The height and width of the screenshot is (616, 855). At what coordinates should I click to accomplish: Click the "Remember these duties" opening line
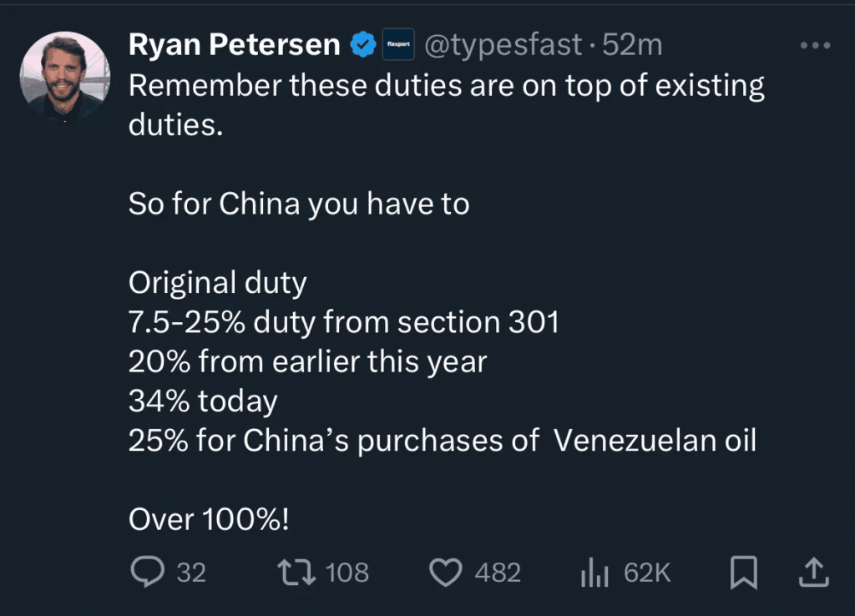point(446,86)
